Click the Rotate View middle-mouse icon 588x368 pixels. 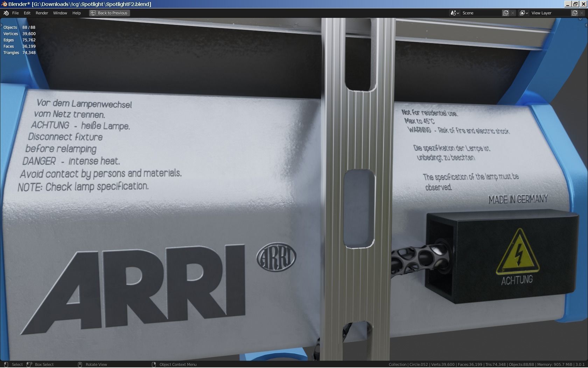click(x=80, y=364)
